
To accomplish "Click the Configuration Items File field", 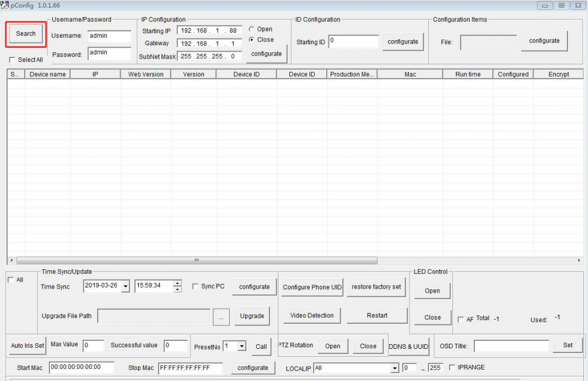I will tap(488, 42).
